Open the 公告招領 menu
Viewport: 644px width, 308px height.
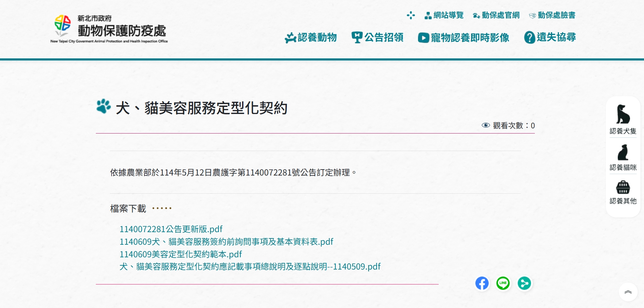(377, 37)
